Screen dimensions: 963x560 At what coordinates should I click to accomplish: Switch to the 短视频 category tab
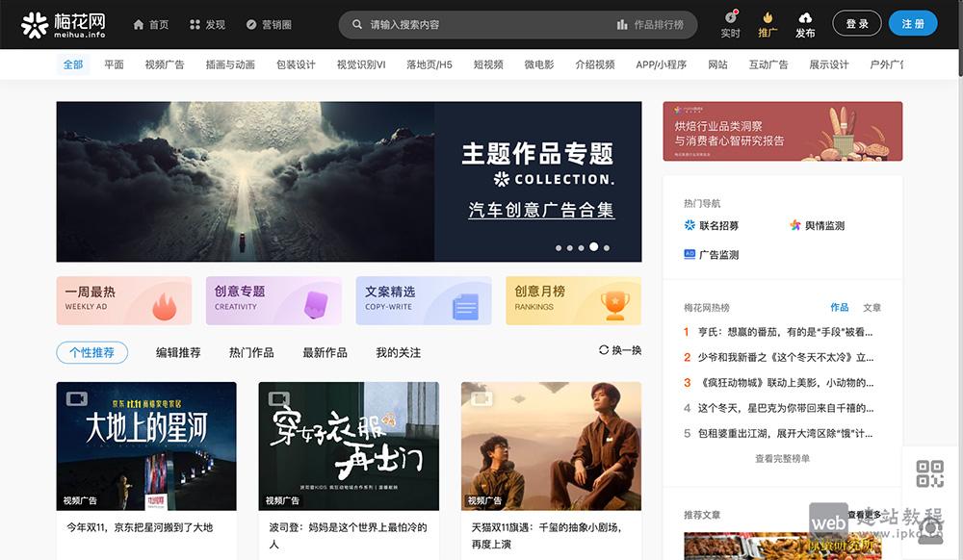tap(488, 64)
